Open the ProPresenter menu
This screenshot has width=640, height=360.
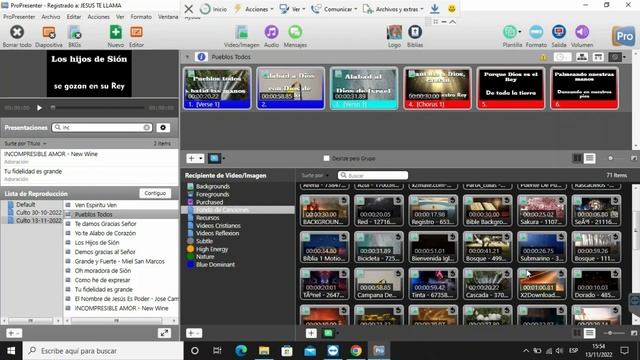19,17
